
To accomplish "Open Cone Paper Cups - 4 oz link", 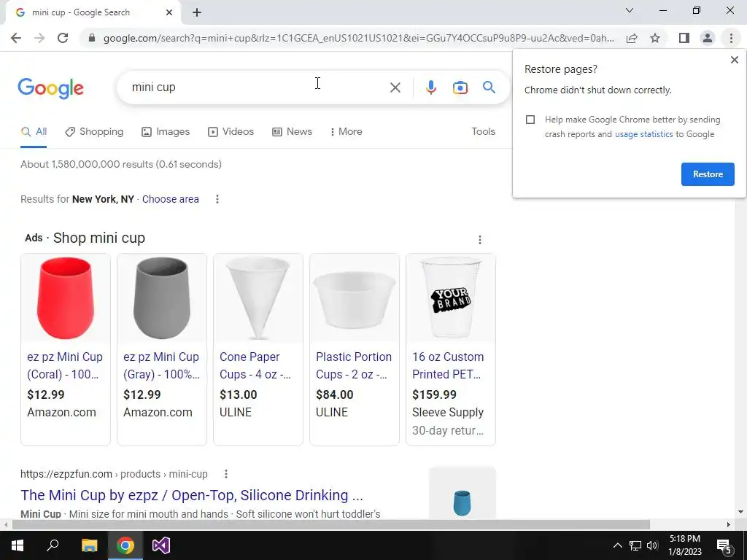I will [255, 366].
